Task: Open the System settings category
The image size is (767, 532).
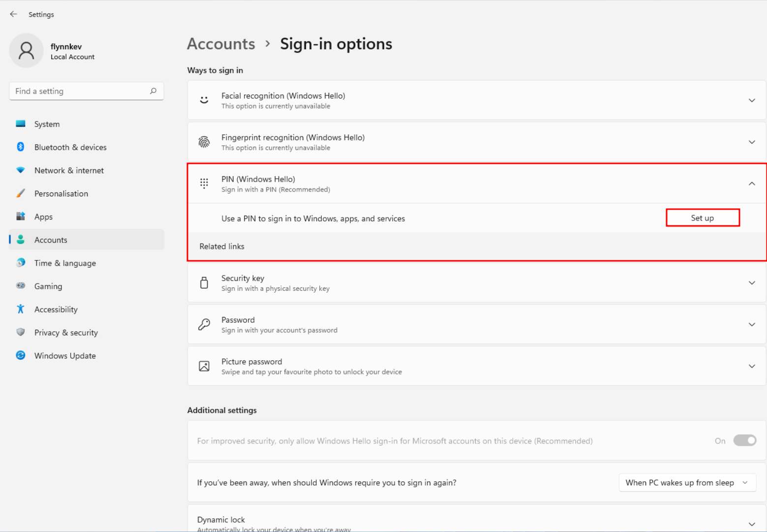Action: tap(47, 124)
